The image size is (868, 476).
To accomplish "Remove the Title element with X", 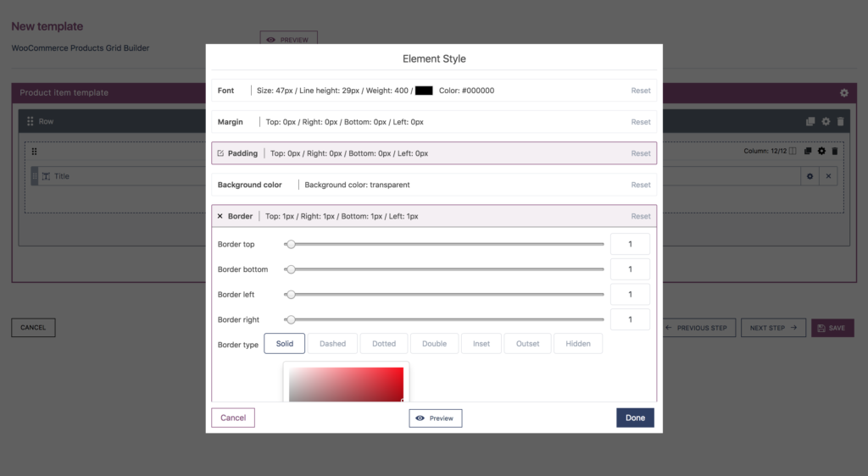I will tap(828, 176).
